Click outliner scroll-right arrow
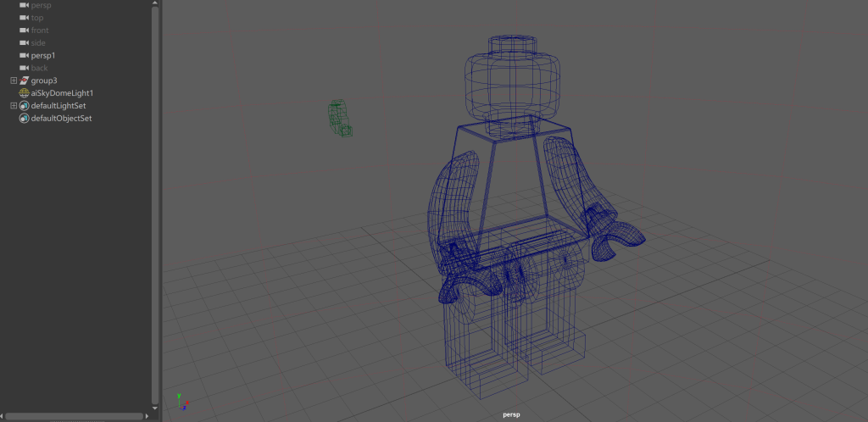 [147, 416]
